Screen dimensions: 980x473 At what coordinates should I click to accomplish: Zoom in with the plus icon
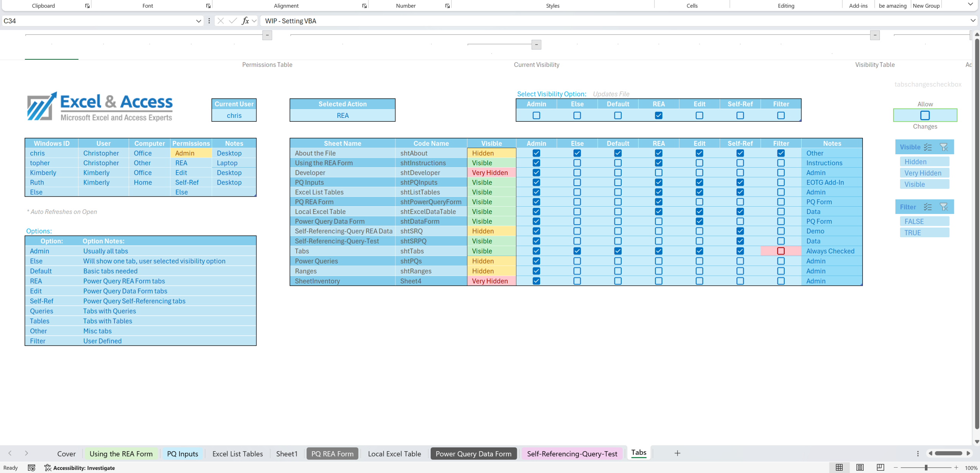(956, 468)
